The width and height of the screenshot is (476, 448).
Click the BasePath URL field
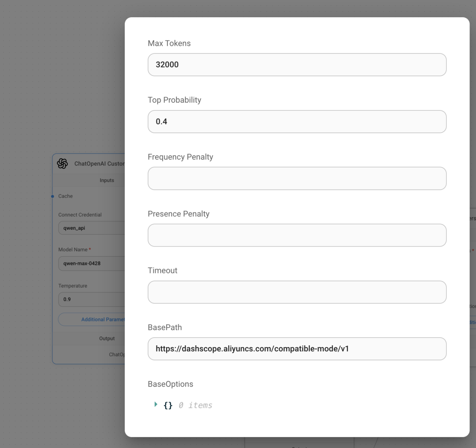pyautogui.click(x=297, y=349)
